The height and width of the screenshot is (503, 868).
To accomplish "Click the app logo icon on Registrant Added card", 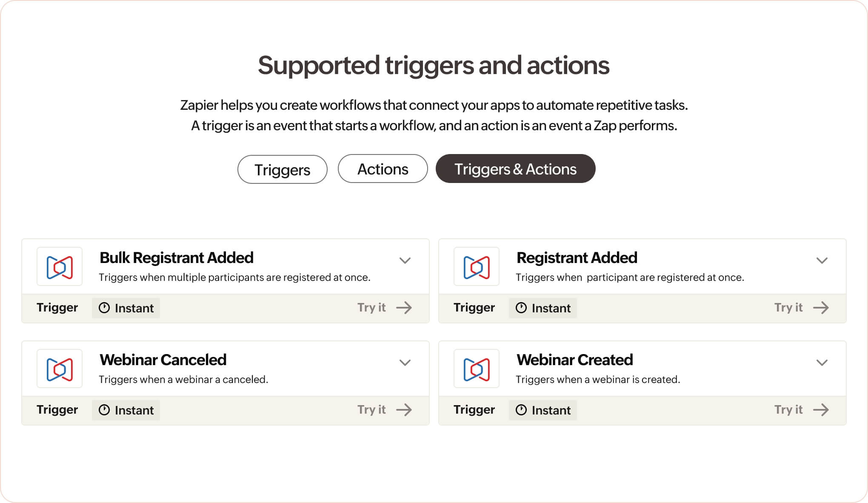I will coord(476,266).
